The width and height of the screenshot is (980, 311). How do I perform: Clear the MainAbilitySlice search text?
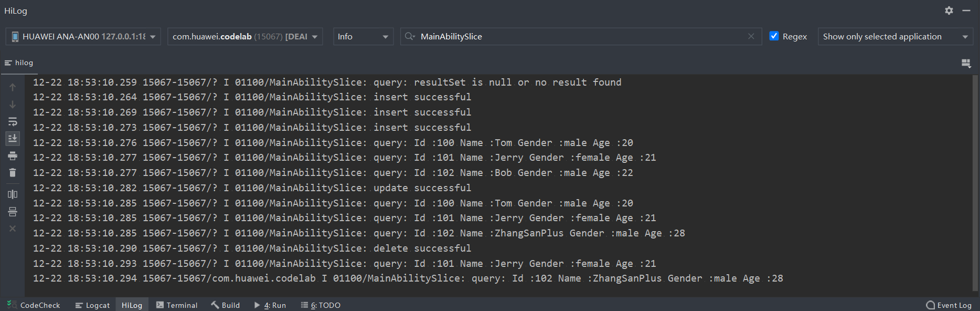click(751, 36)
